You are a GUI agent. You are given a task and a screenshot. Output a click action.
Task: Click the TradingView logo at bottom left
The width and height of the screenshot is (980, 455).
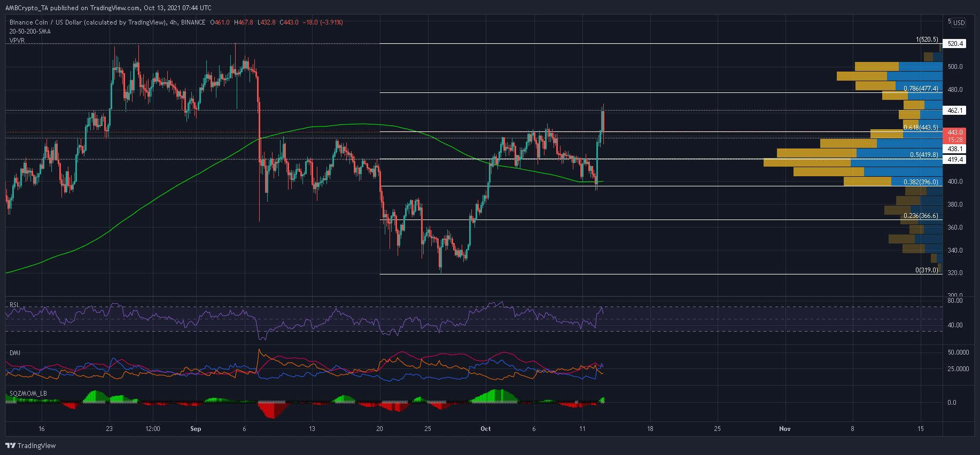tap(30, 445)
